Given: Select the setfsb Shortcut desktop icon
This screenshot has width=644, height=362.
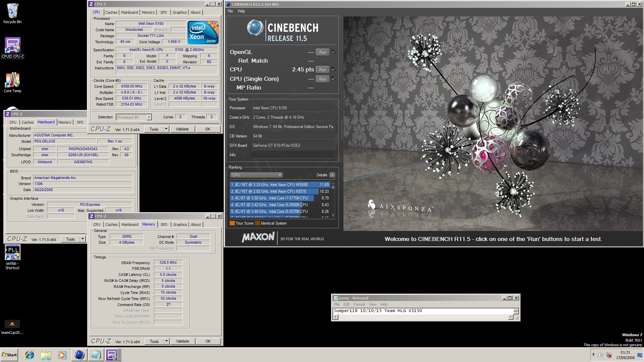Looking at the screenshot, I should pyautogui.click(x=12, y=257).
